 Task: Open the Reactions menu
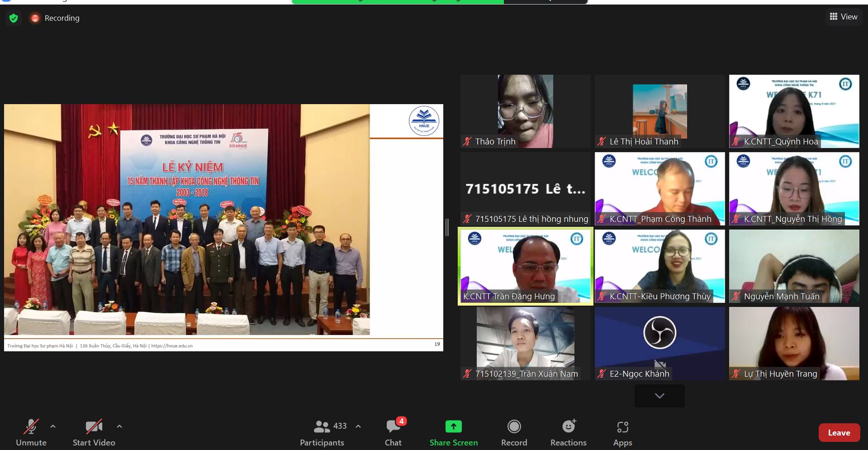point(568,432)
